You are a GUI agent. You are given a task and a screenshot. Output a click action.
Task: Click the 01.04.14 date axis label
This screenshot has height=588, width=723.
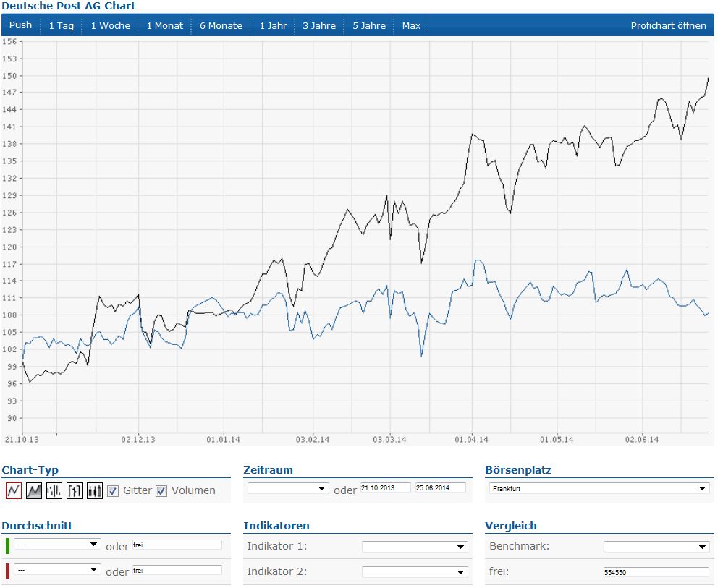click(471, 440)
